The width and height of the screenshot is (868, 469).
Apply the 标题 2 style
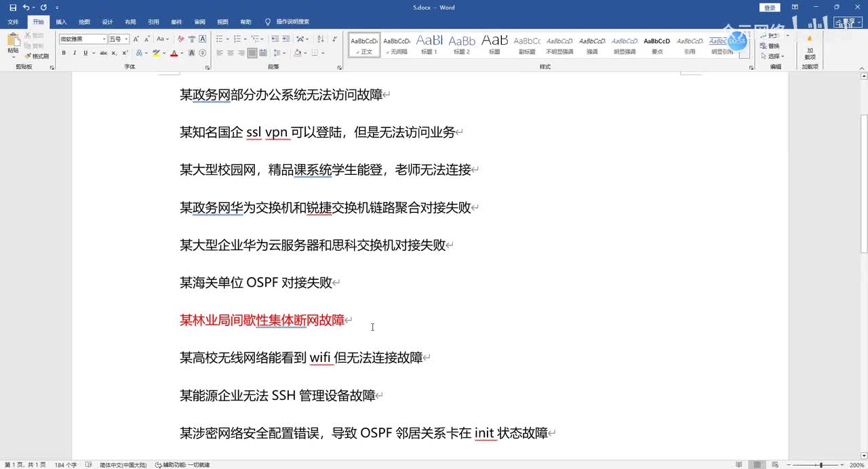pos(462,45)
